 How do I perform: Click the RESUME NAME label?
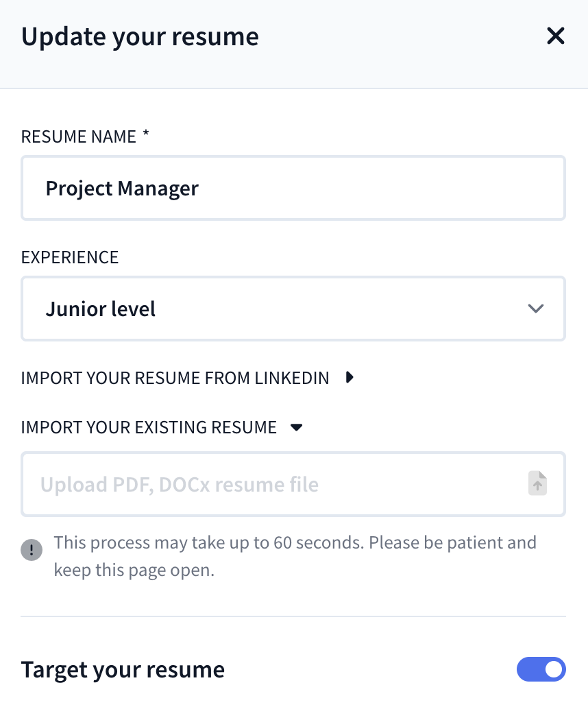[79, 136]
